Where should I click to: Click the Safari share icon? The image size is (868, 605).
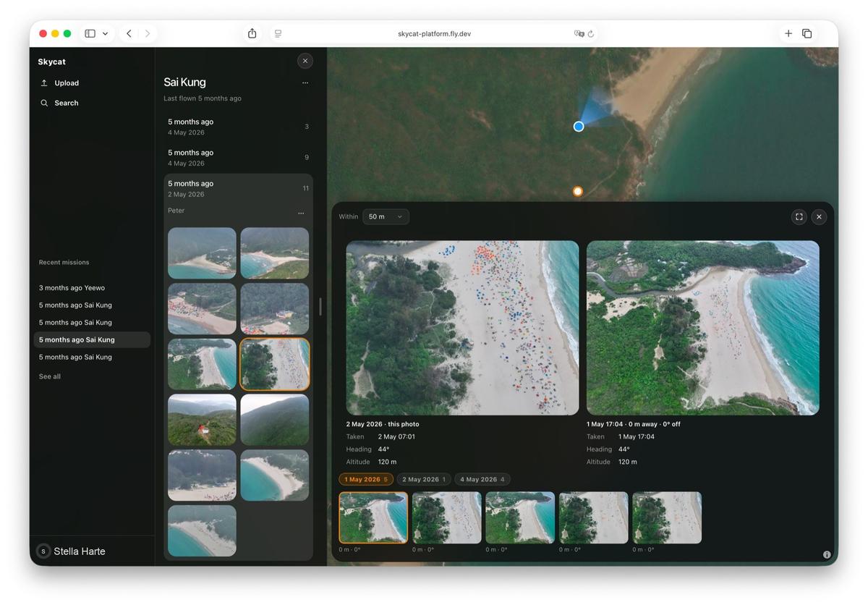coord(252,33)
